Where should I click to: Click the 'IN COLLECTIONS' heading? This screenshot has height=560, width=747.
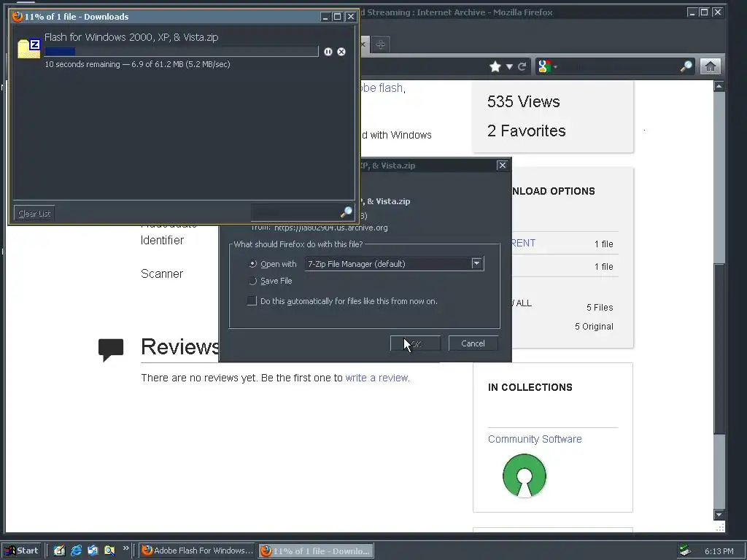[x=530, y=387]
